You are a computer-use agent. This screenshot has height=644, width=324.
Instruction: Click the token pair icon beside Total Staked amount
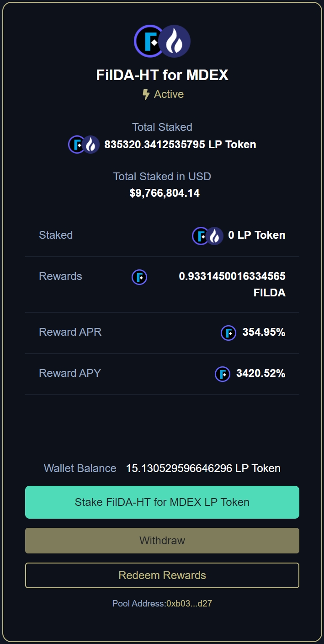tap(84, 145)
